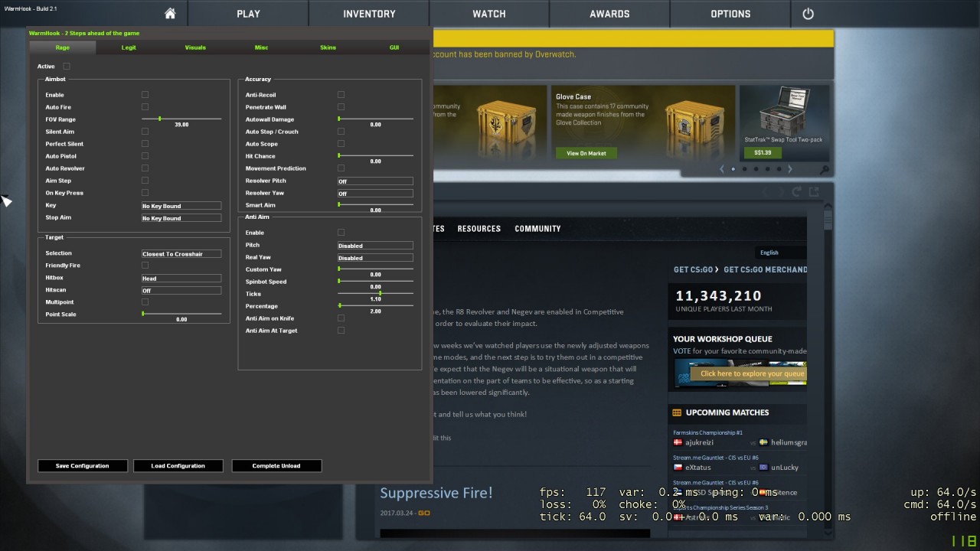Open blog in external browser icon
This screenshot has width=980, height=551.
(814, 192)
